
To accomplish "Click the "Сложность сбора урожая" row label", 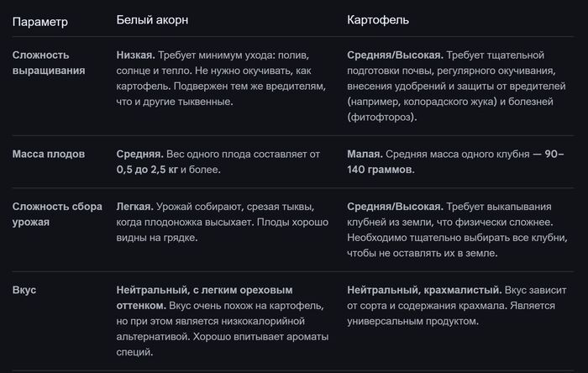I will coord(50,214).
